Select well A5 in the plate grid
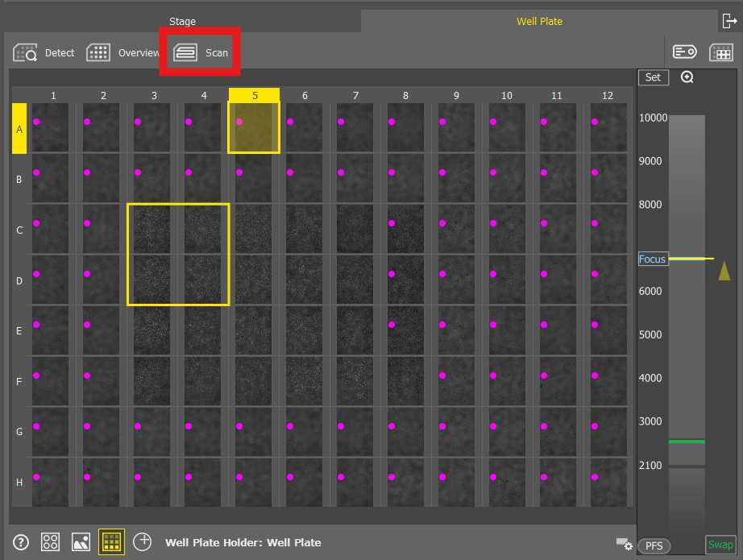Screen dimensions: 743x560 click(x=254, y=127)
